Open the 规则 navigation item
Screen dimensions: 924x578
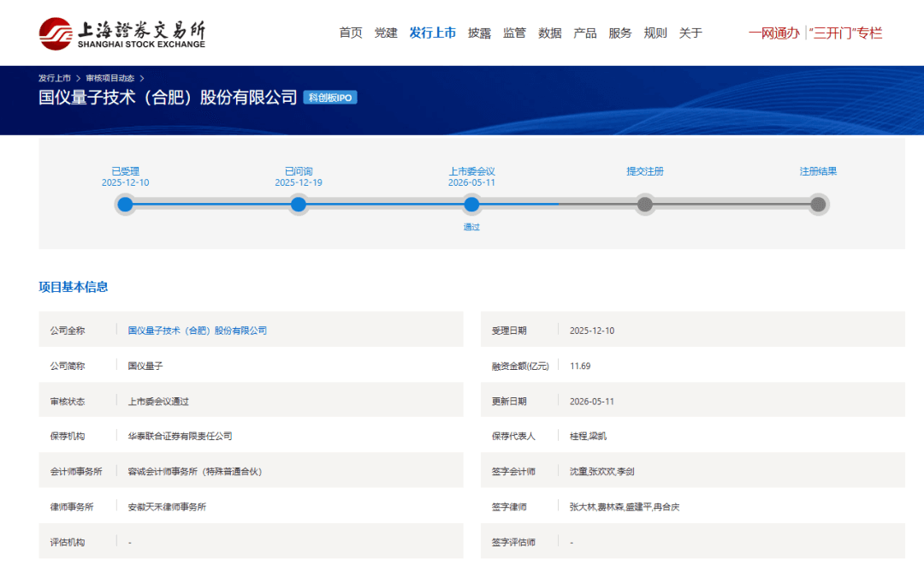tap(655, 33)
